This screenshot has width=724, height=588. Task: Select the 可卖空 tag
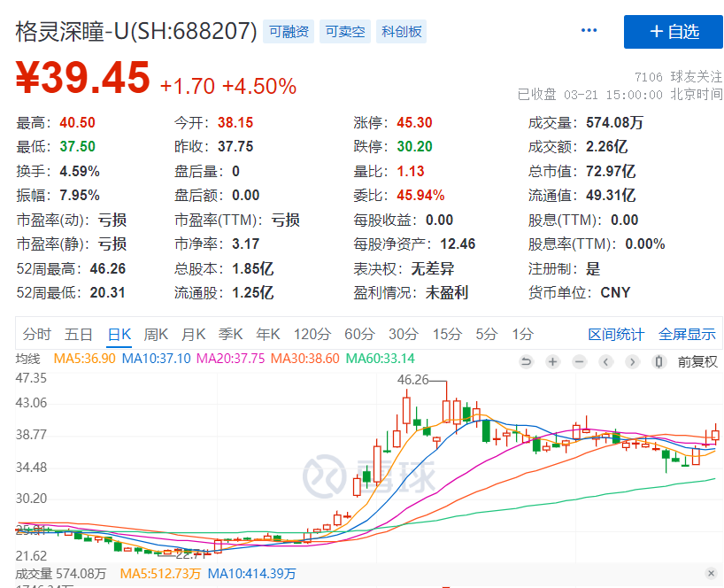(x=345, y=31)
